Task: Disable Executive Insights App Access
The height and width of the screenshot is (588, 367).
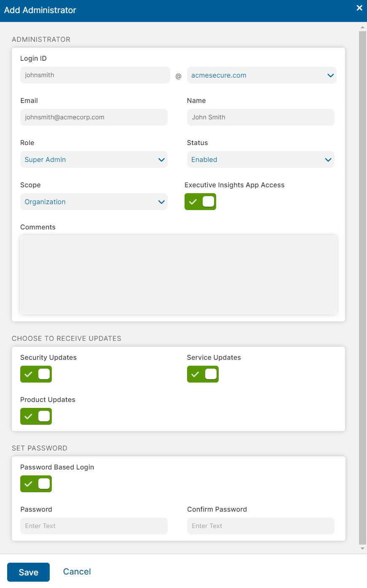Action: 200,202
